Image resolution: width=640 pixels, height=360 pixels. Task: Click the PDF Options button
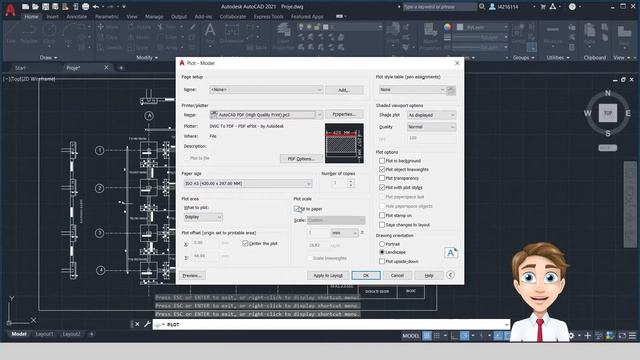[x=301, y=159]
